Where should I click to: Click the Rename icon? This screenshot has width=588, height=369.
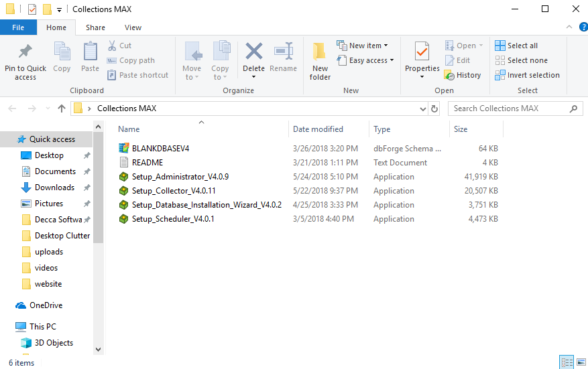point(284,52)
